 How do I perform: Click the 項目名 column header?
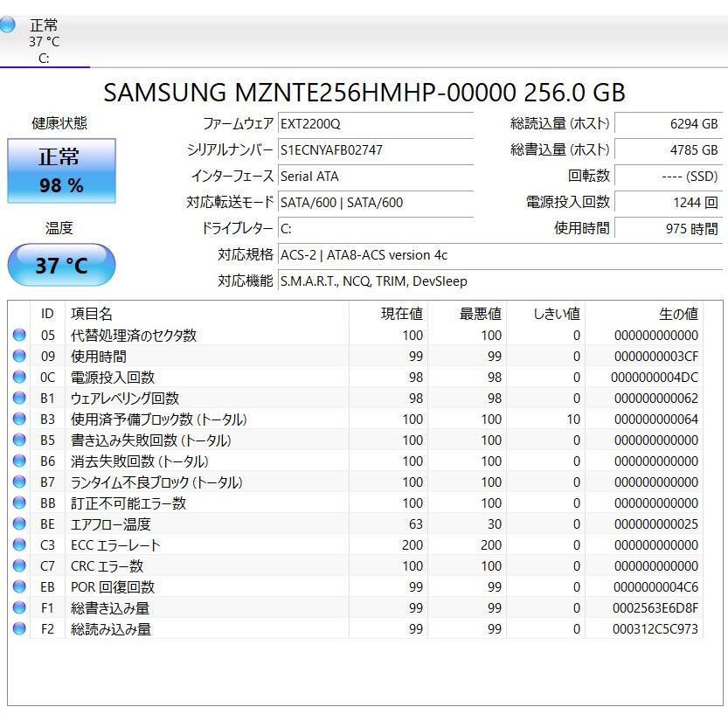pos(207,314)
